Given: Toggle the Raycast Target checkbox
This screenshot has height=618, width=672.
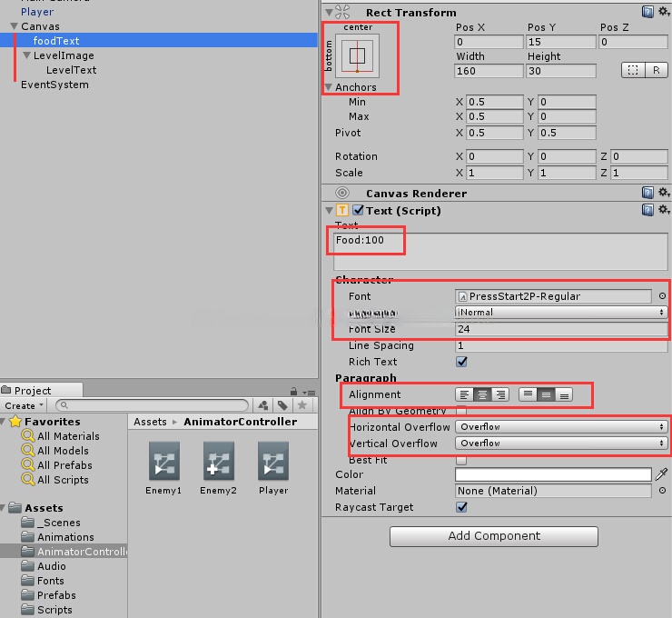Looking at the screenshot, I should [x=461, y=507].
